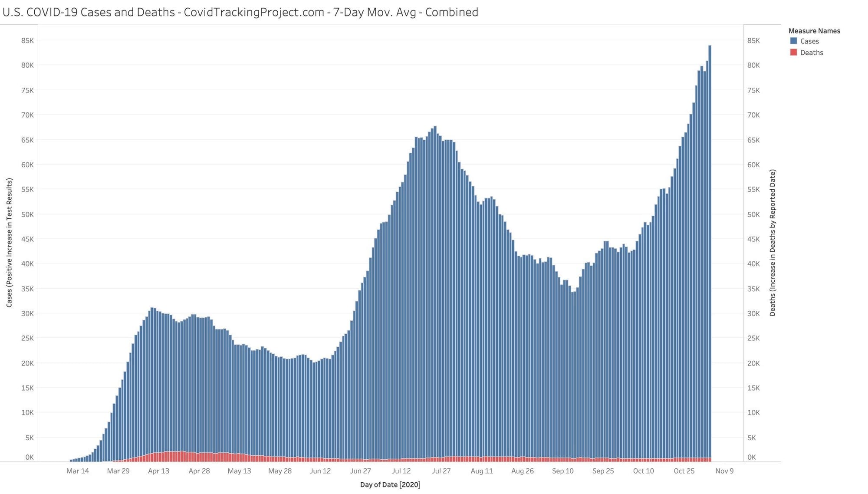Click the Measure Names legend header
This screenshot has width=868, height=494.
(814, 31)
